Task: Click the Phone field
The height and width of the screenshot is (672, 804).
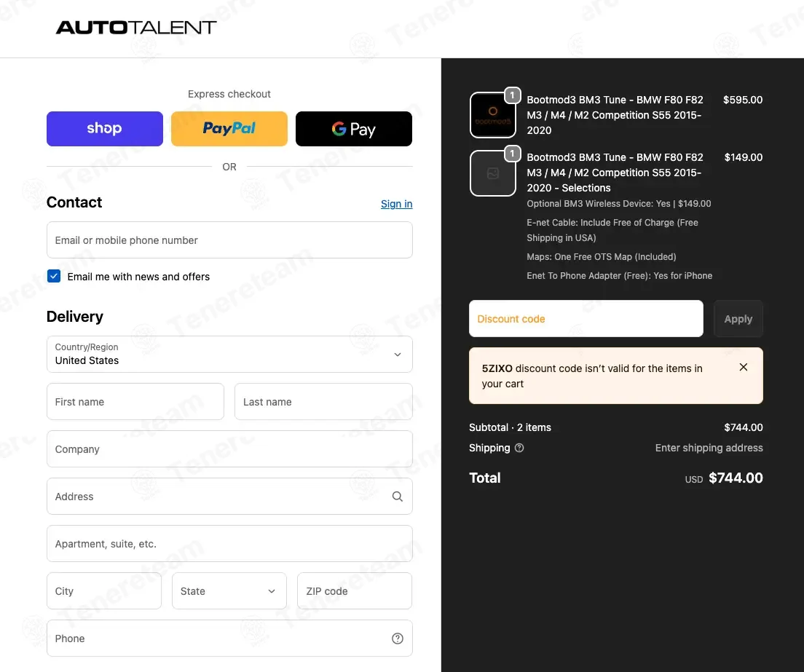Action: pyautogui.click(x=229, y=639)
